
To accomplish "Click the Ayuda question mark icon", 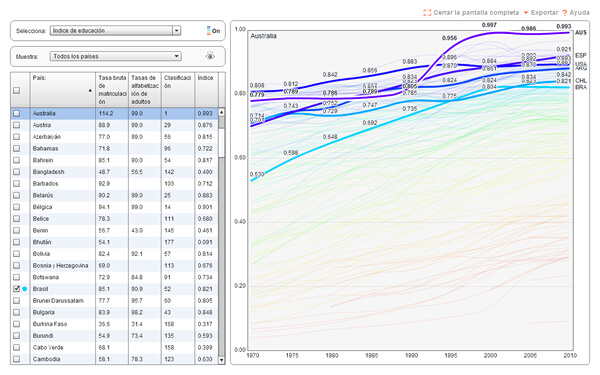I will pyautogui.click(x=564, y=13).
